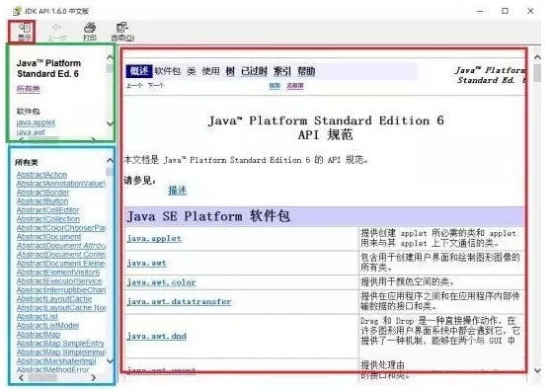Open java.awt link in the package table

point(146,263)
